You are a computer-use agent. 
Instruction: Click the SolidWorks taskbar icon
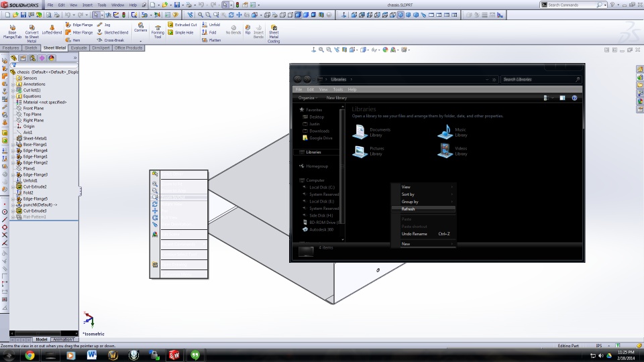pos(174,355)
